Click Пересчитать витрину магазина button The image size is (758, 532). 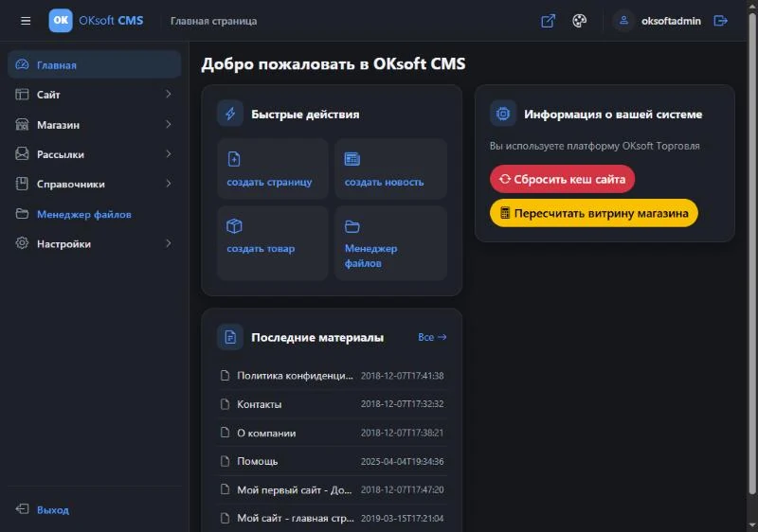pyautogui.click(x=594, y=213)
